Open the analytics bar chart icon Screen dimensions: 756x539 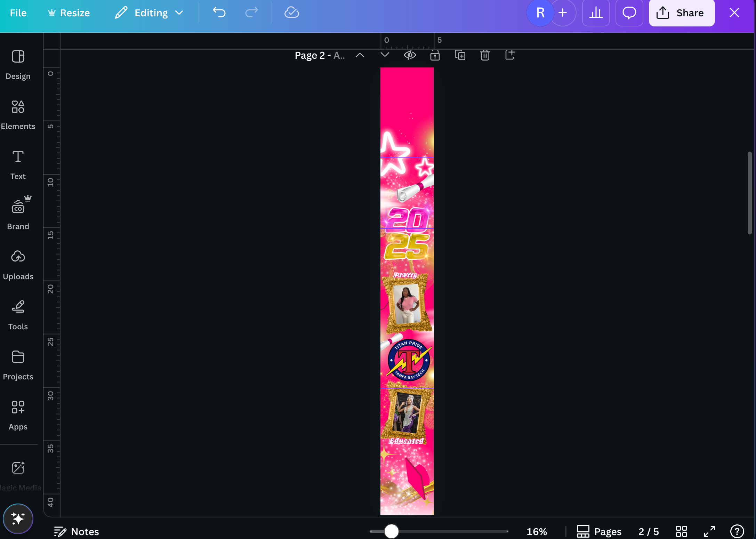coord(596,13)
